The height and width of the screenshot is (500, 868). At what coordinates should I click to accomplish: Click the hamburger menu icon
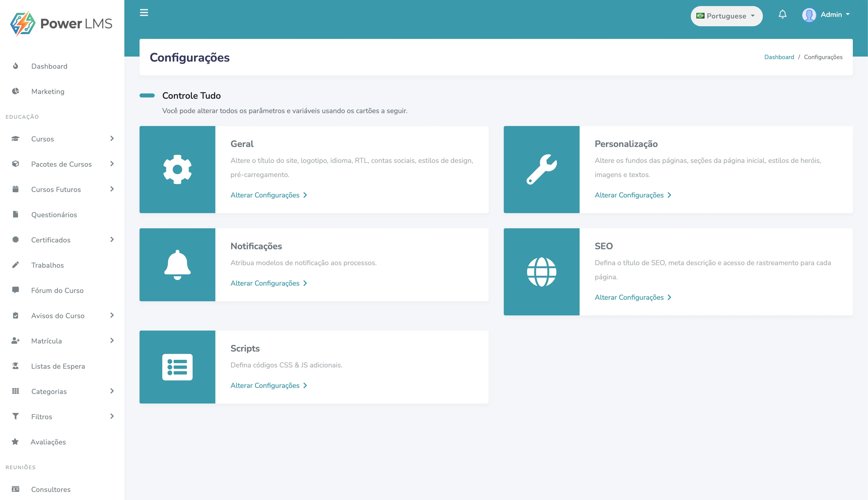(x=144, y=13)
